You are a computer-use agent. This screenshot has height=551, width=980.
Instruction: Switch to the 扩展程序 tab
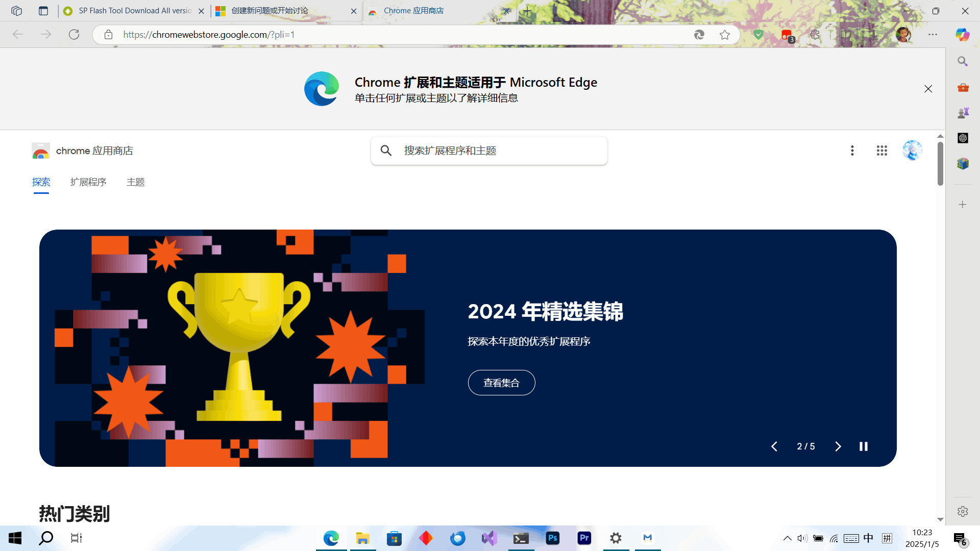tap(88, 182)
